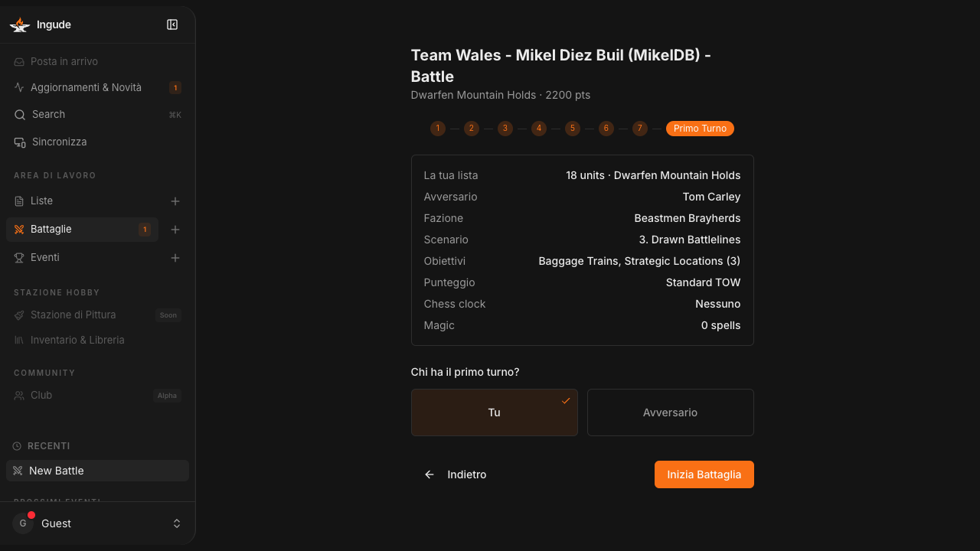This screenshot has width=980, height=551.
Task: Click the Guest avatar
Action: coord(23,523)
